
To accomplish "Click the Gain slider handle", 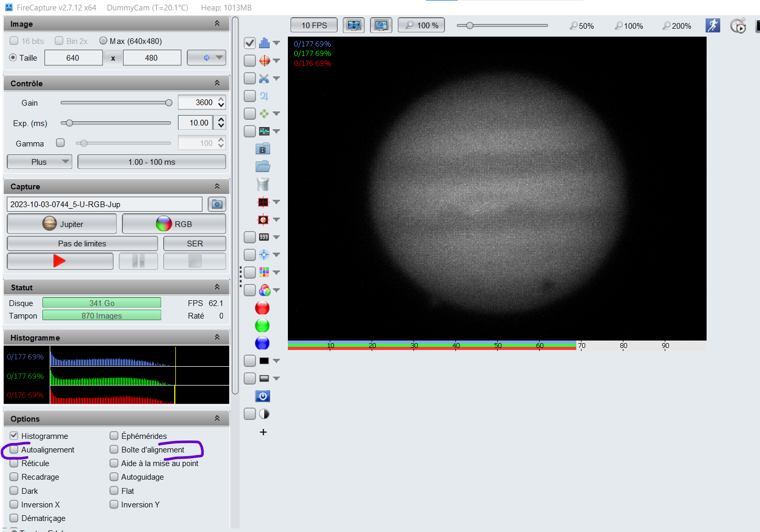I will [169, 103].
